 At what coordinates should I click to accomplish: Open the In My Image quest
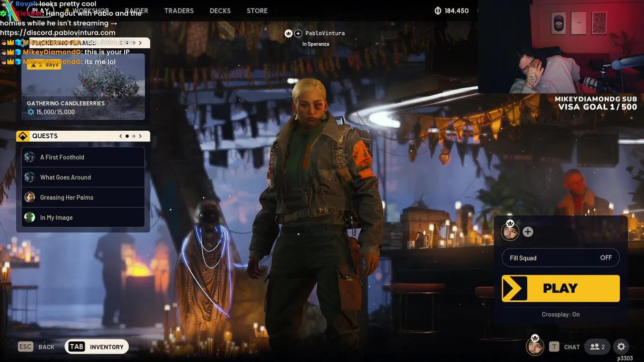(x=83, y=218)
